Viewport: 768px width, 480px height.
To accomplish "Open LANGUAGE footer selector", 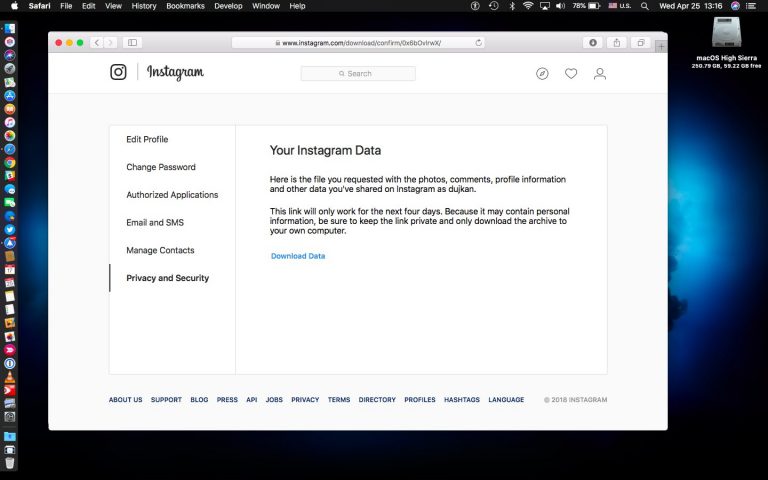I will click(x=506, y=400).
